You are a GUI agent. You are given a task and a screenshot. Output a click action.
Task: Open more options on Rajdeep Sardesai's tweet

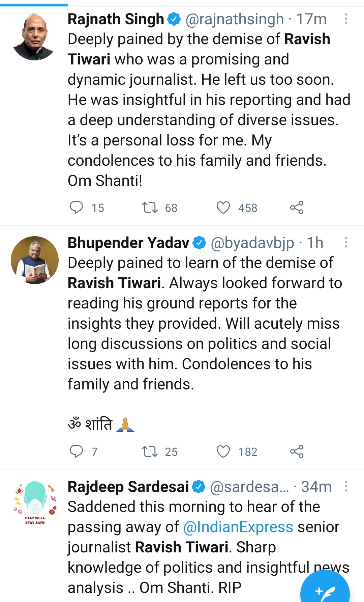coord(346,487)
